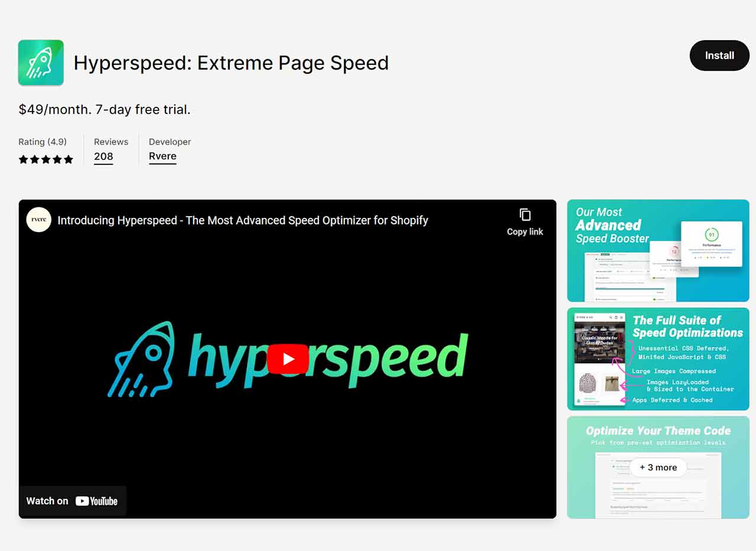This screenshot has width=756, height=551.
Task: Install the Hyperspeed app
Action: point(719,56)
